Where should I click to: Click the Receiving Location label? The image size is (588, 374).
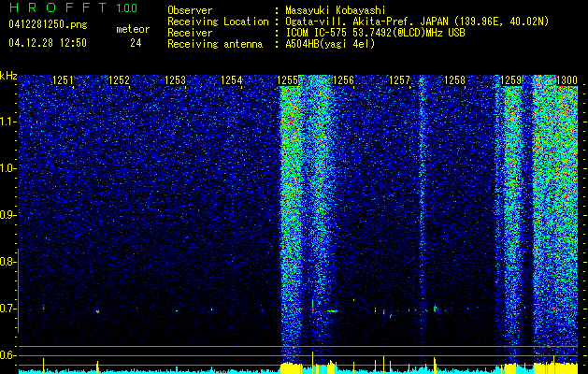click(x=218, y=22)
